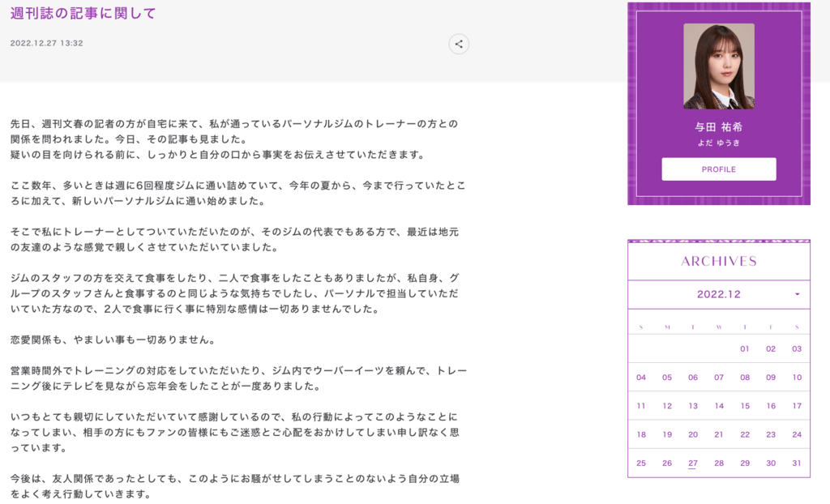Viewport: 830px width, 504px height.
Task: Click the member profile photo
Action: coord(719,66)
